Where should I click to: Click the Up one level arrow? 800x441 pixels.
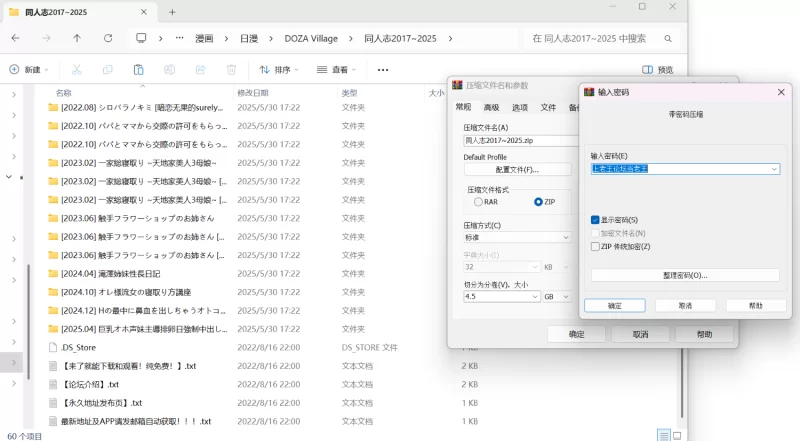point(77,38)
